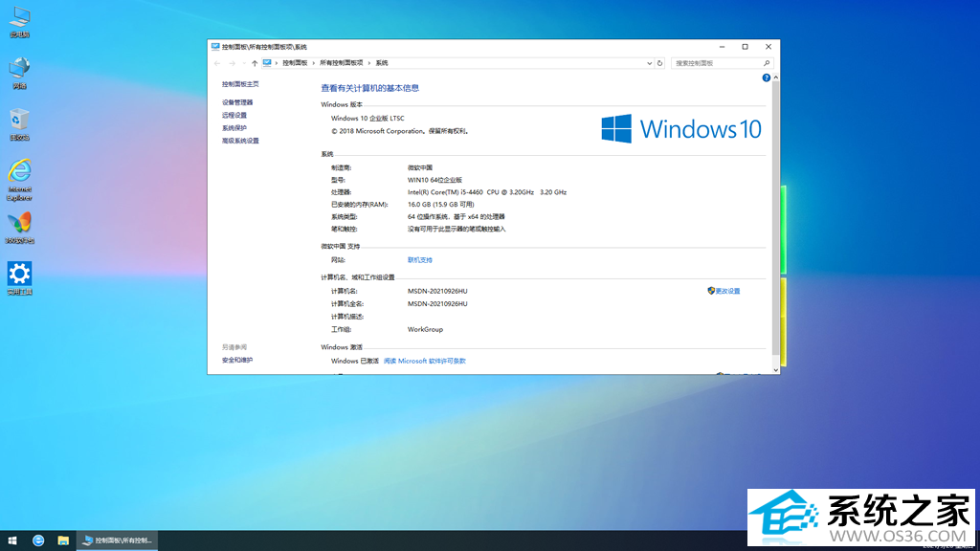Click the 2018 Microsoft Corporation copyright line
Viewport: 980px width, 551px height.
(400, 131)
